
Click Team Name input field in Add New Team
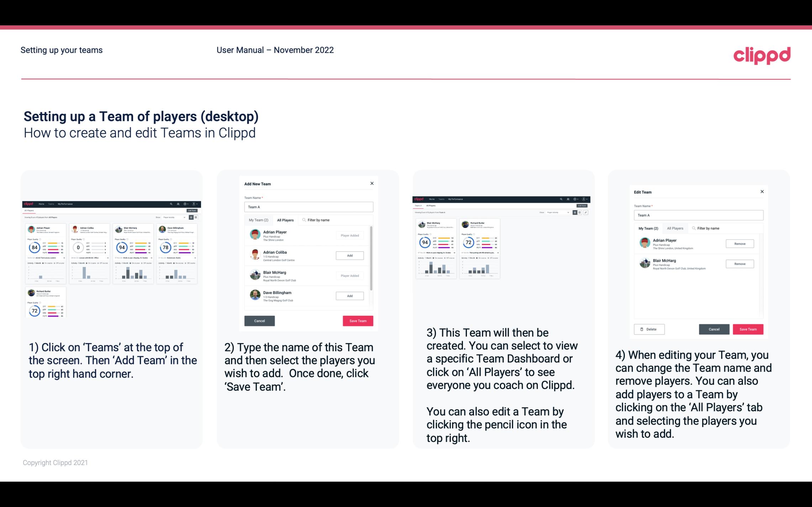(309, 207)
